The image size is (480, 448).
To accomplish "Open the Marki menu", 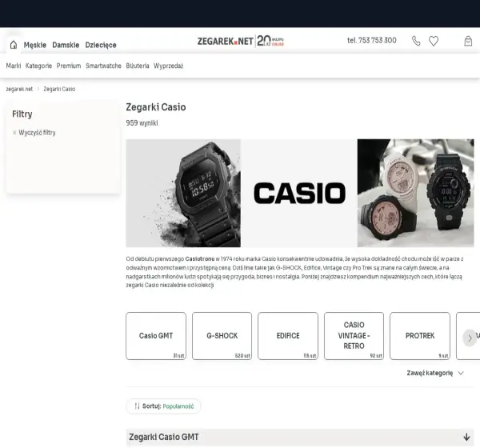I will pyautogui.click(x=14, y=66).
